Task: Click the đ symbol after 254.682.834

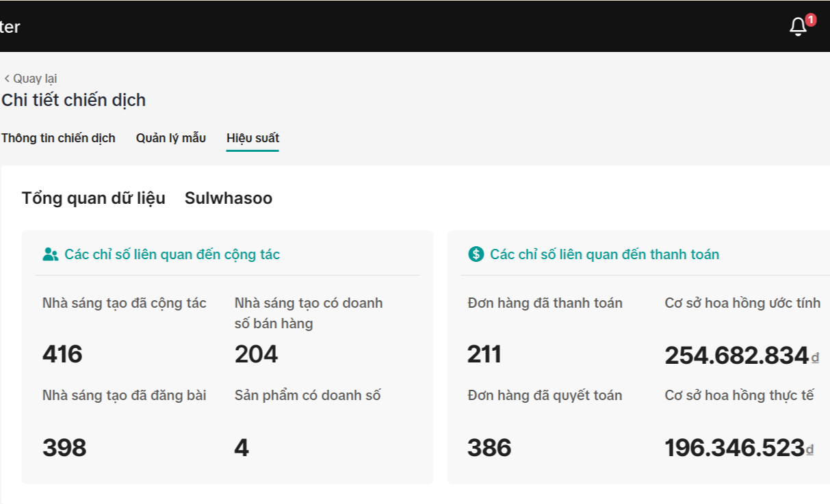Action: [x=815, y=357]
